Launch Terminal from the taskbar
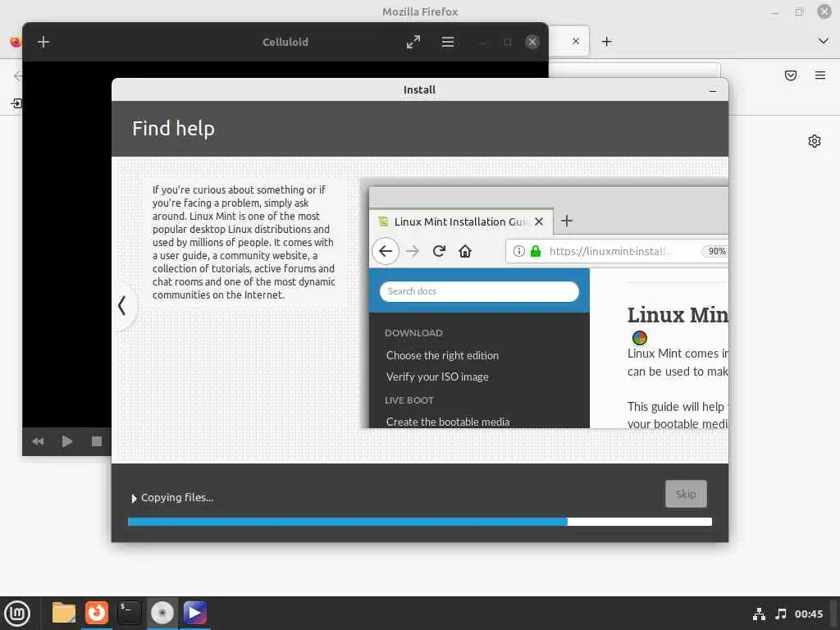 [129, 613]
